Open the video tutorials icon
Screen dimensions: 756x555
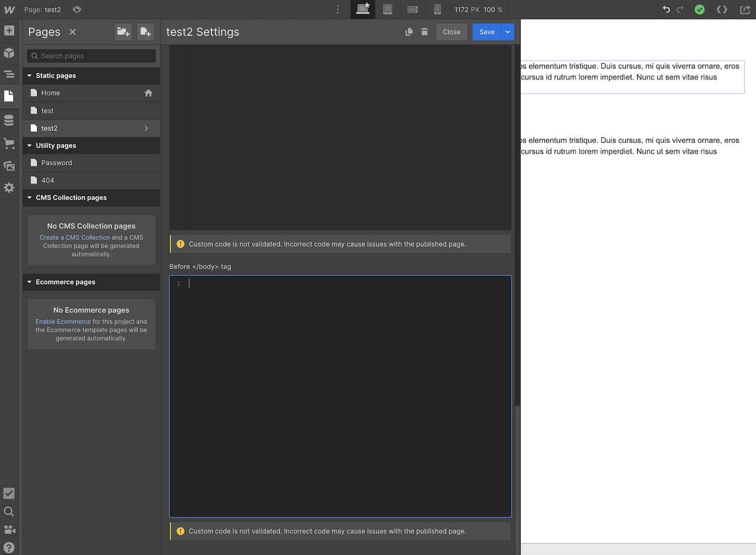[9, 530]
